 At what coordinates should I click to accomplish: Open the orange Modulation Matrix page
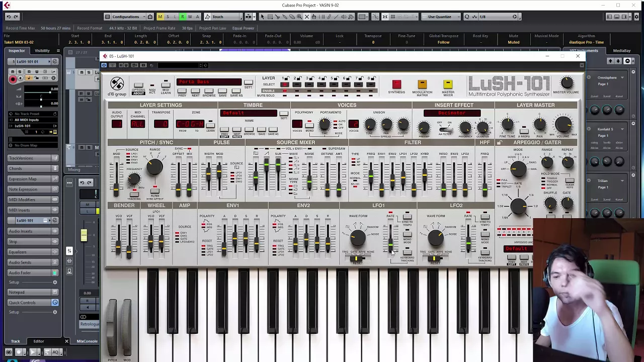point(422,84)
